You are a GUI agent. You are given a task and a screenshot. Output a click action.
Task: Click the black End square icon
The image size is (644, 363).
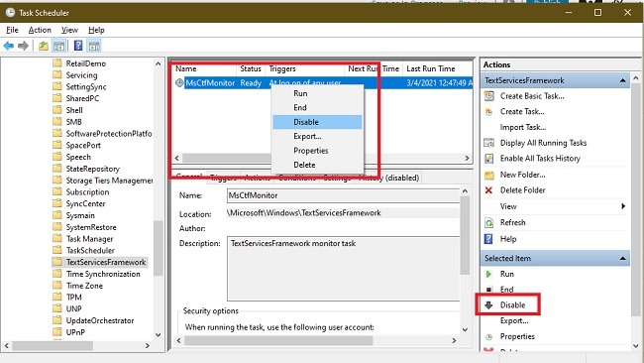pos(488,290)
